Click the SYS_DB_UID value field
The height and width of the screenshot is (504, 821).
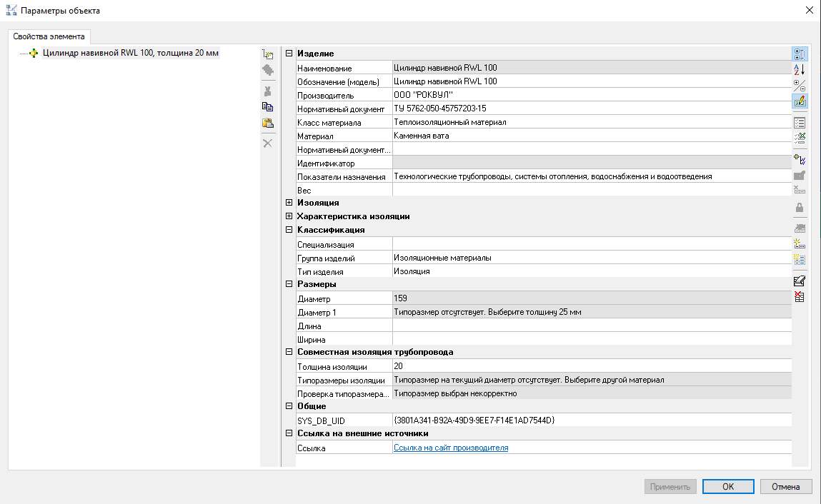tap(592, 420)
